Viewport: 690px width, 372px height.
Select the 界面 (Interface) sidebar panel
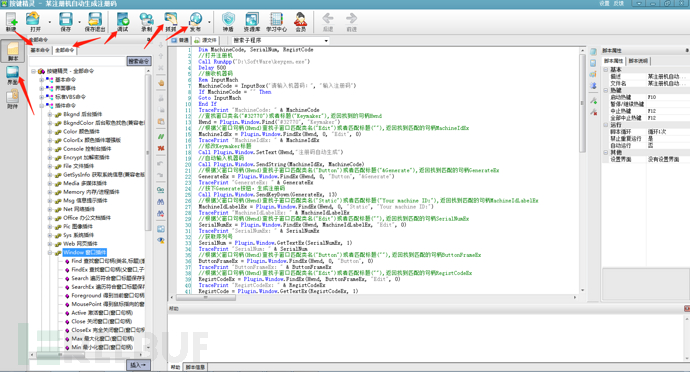[x=12, y=76]
